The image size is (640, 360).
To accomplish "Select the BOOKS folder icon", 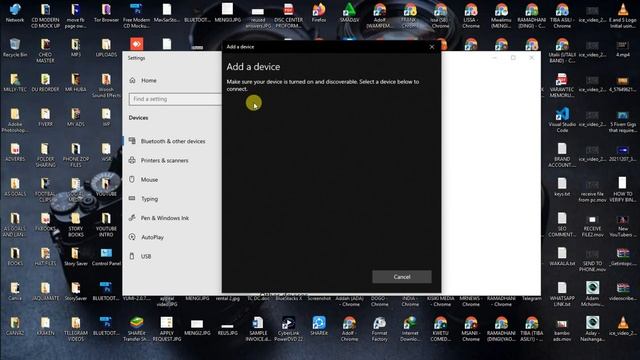I will (x=15, y=256).
